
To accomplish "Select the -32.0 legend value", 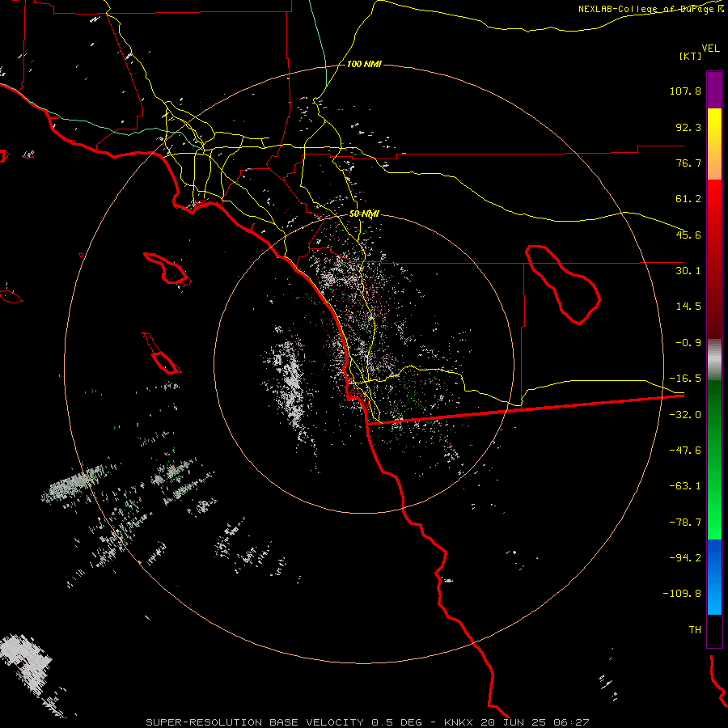I will 685,415.
